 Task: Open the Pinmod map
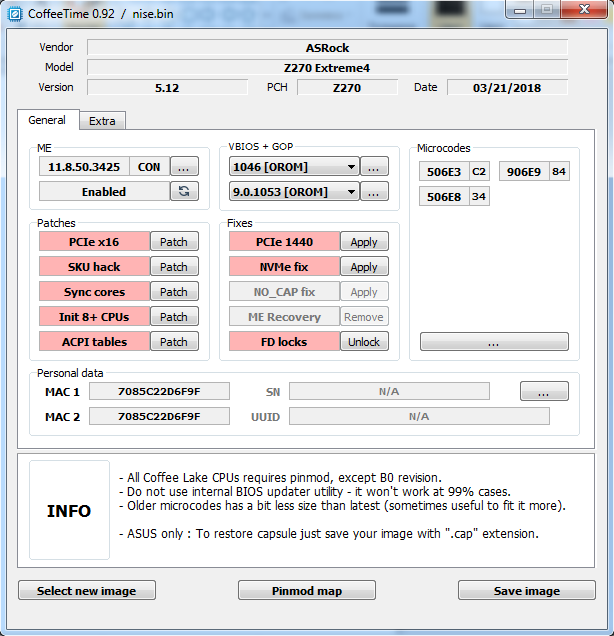pyautogui.click(x=307, y=590)
